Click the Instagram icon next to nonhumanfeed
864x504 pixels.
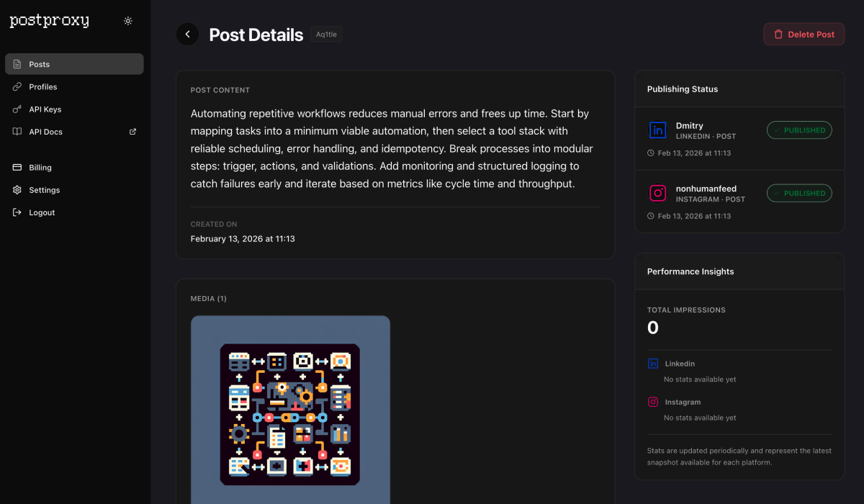657,193
